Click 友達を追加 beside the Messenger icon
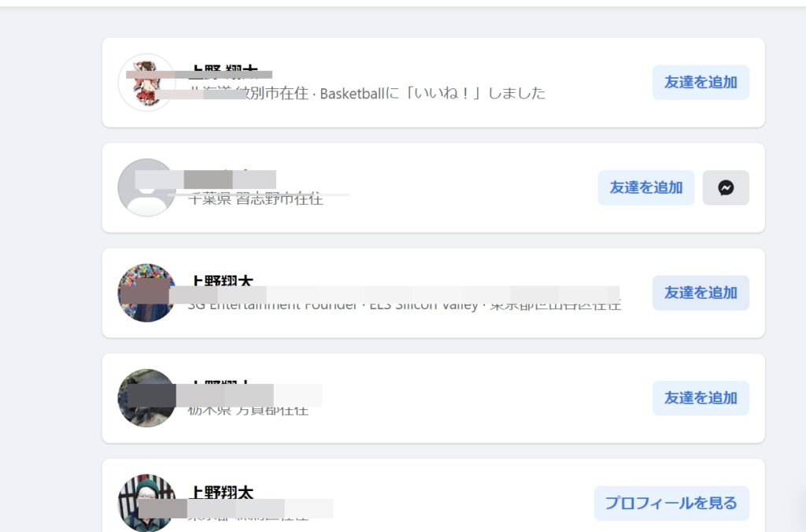The height and width of the screenshot is (532, 806). coord(646,187)
